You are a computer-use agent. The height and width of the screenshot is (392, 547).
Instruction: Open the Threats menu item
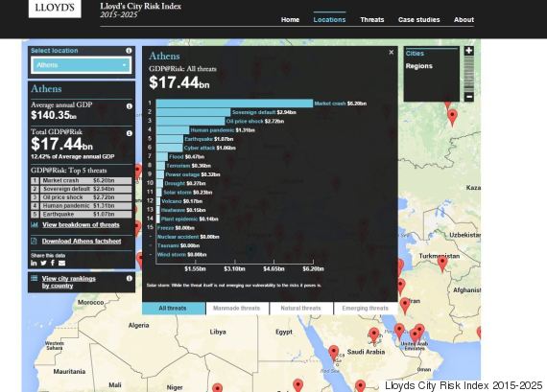point(372,20)
